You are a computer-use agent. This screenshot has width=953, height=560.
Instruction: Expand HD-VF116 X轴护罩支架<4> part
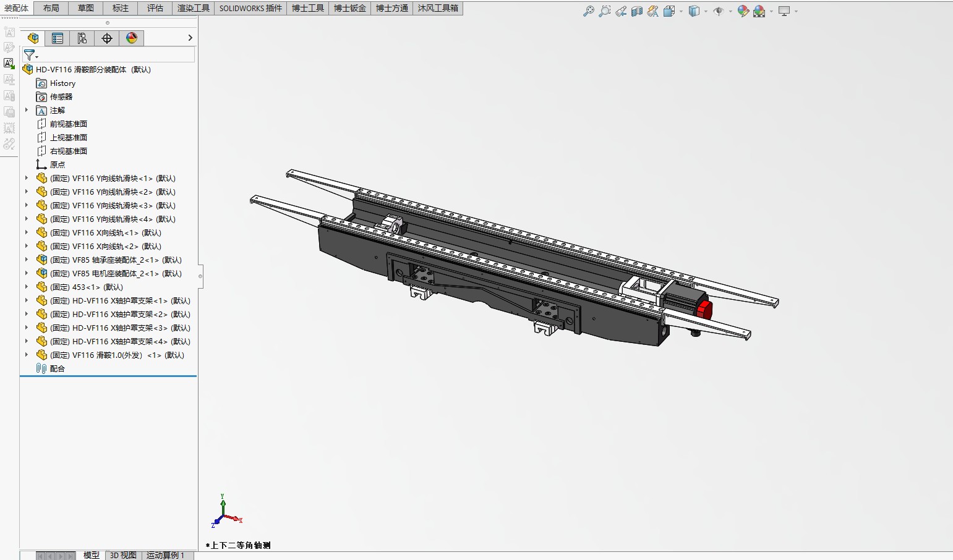(27, 341)
